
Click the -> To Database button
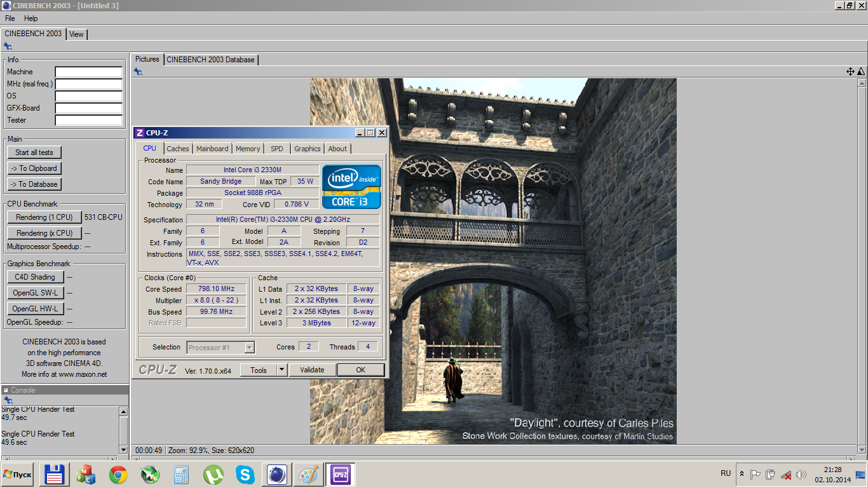(x=34, y=184)
